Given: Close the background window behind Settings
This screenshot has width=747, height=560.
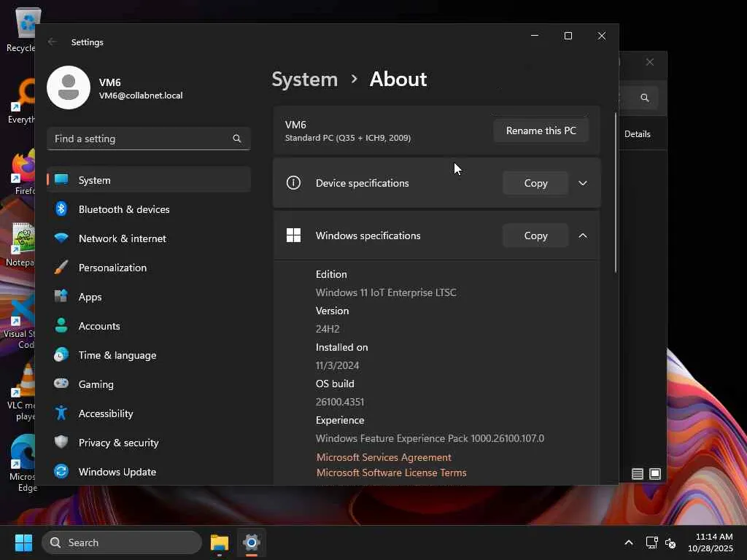Looking at the screenshot, I should [x=650, y=62].
